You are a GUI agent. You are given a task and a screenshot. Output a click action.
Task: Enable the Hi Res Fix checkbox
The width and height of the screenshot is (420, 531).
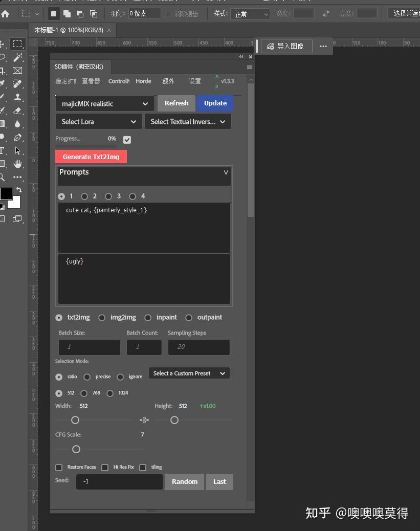tap(105, 467)
